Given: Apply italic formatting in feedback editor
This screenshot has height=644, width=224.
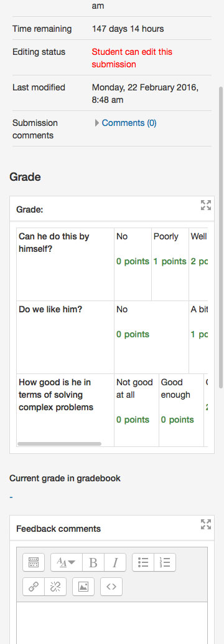Looking at the screenshot, I should (115, 562).
